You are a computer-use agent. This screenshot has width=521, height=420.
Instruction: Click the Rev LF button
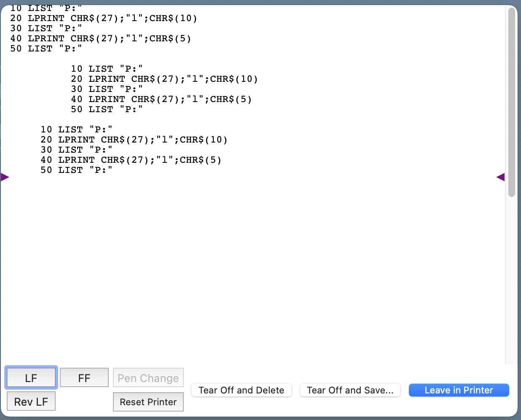tap(31, 402)
